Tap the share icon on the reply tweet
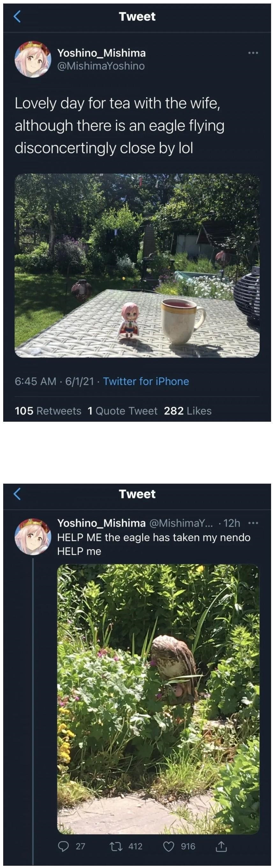This screenshot has width=273, height=868. coord(220,846)
